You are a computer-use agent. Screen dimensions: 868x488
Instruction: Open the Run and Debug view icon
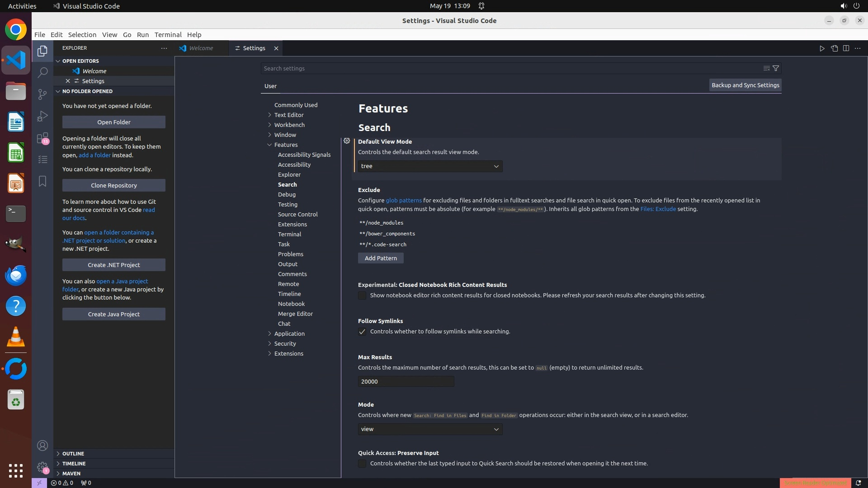pos(42,116)
